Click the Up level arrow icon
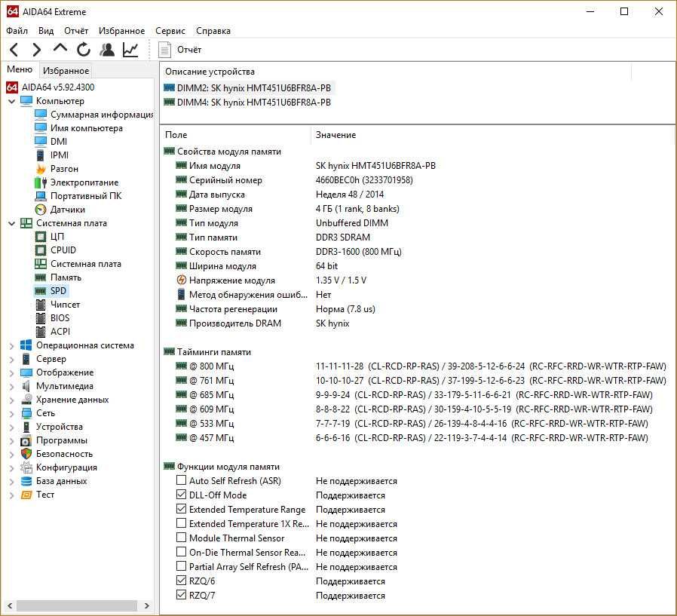The image size is (677, 616). point(60,49)
